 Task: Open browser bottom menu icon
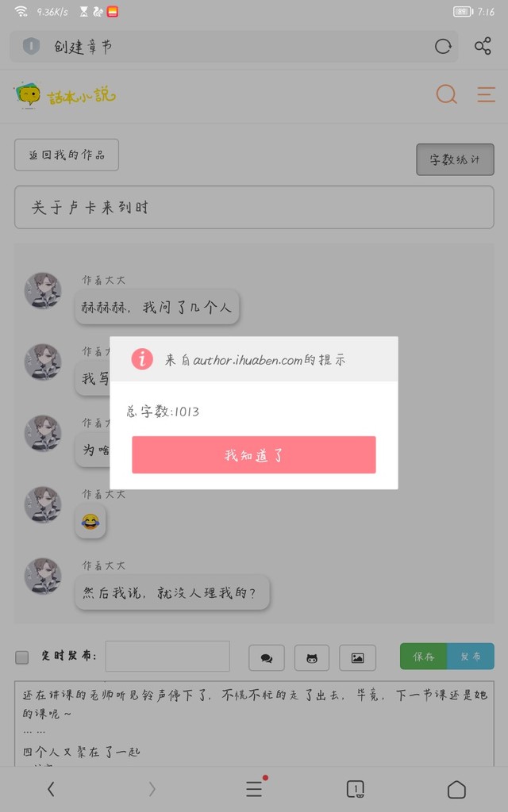(x=255, y=789)
